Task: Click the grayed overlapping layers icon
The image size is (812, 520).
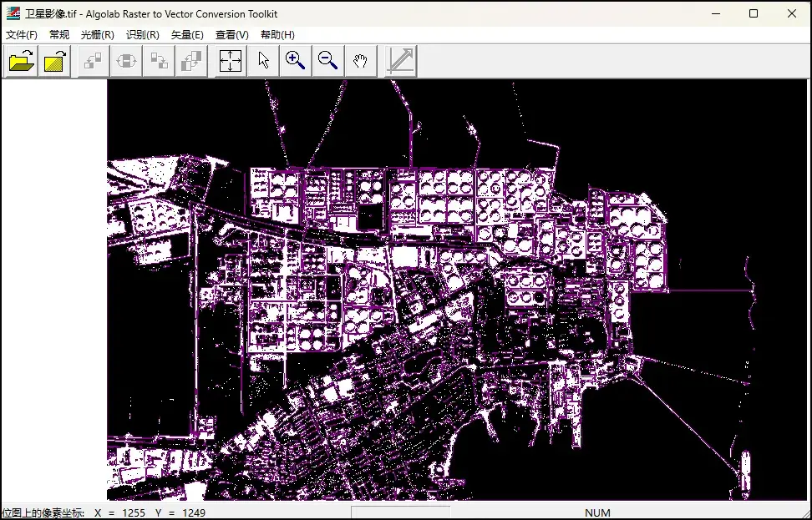Action: (x=191, y=61)
